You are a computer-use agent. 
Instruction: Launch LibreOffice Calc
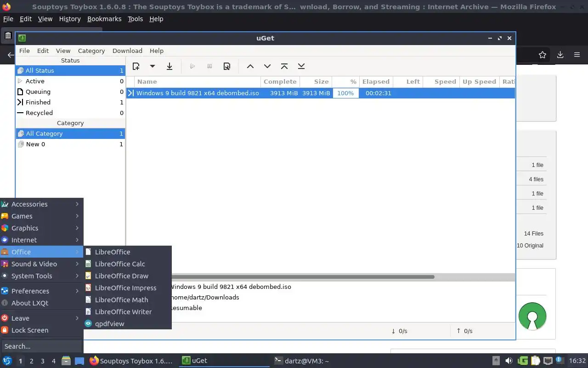point(128,264)
